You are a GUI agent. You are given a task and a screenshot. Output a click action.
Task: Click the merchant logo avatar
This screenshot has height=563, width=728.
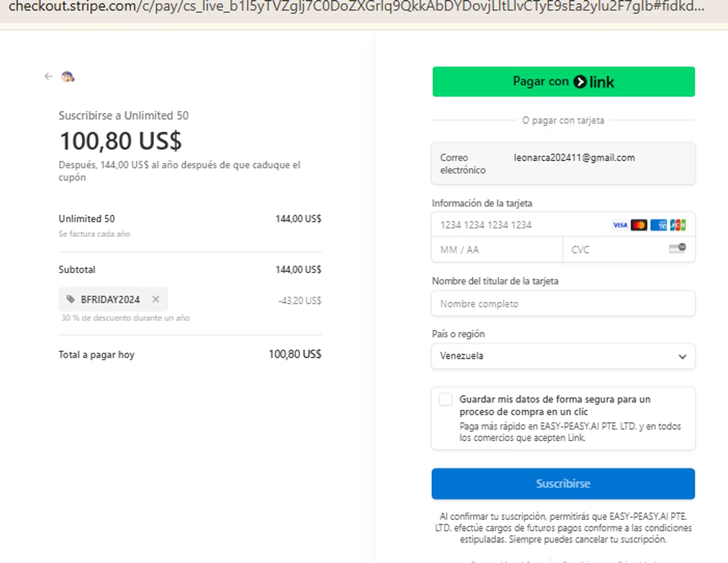pyautogui.click(x=68, y=77)
